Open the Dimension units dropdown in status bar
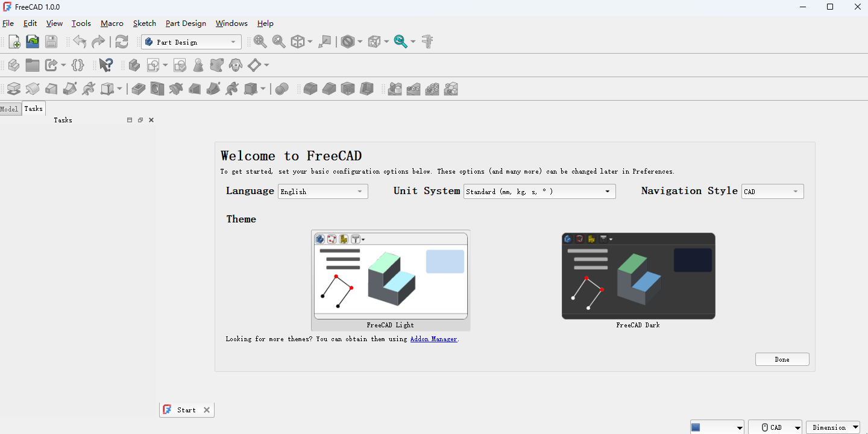Image resolution: width=868 pixels, height=434 pixels. tap(833, 427)
